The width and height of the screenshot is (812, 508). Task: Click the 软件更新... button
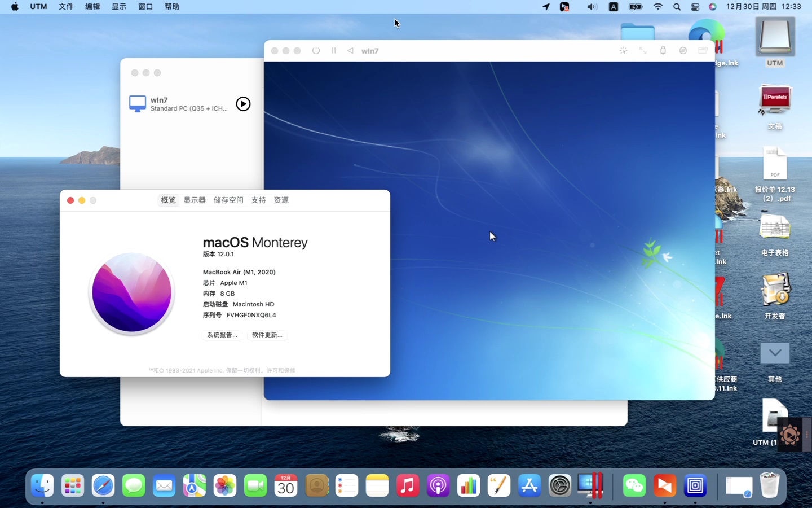click(267, 335)
